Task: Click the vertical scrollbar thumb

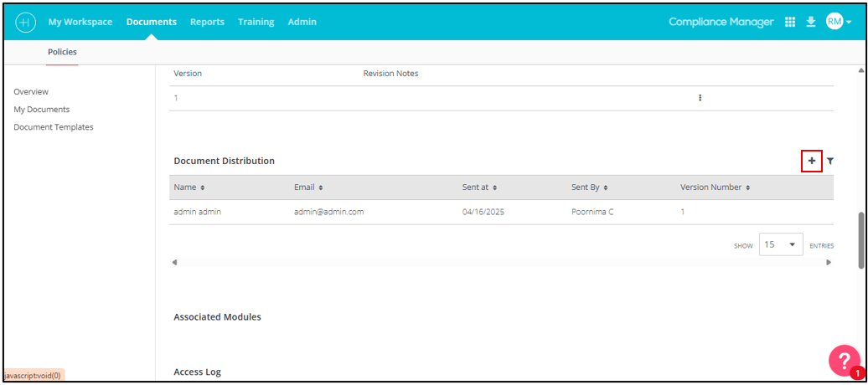Action: (x=860, y=239)
